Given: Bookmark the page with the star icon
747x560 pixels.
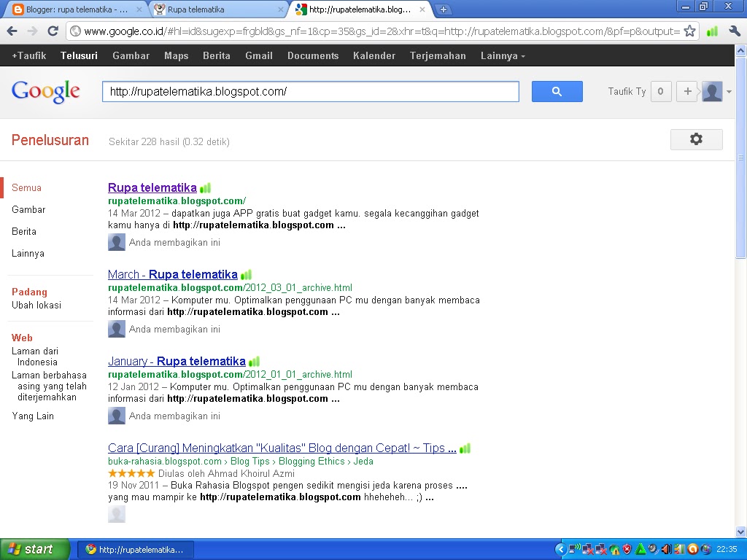Looking at the screenshot, I should [689, 31].
